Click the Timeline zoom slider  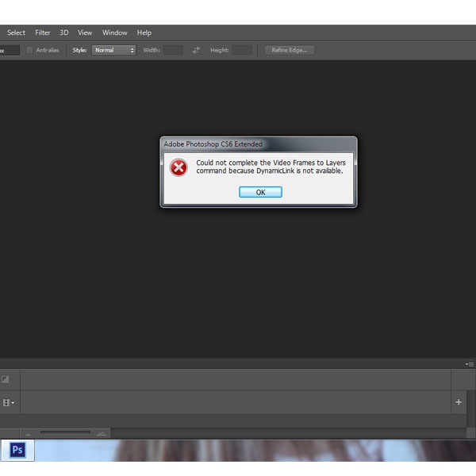pyautogui.click(x=65, y=432)
